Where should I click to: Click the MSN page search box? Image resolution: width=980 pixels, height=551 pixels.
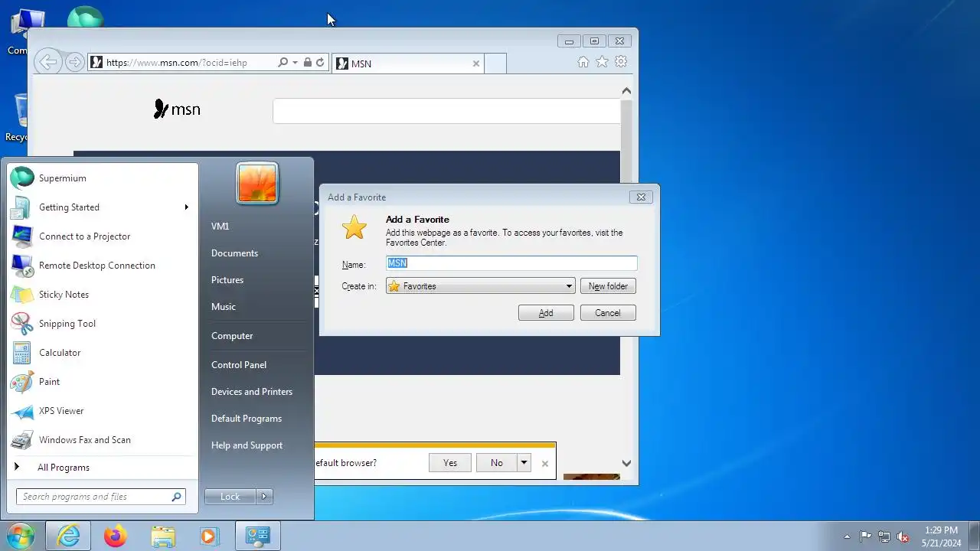point(446,111)
